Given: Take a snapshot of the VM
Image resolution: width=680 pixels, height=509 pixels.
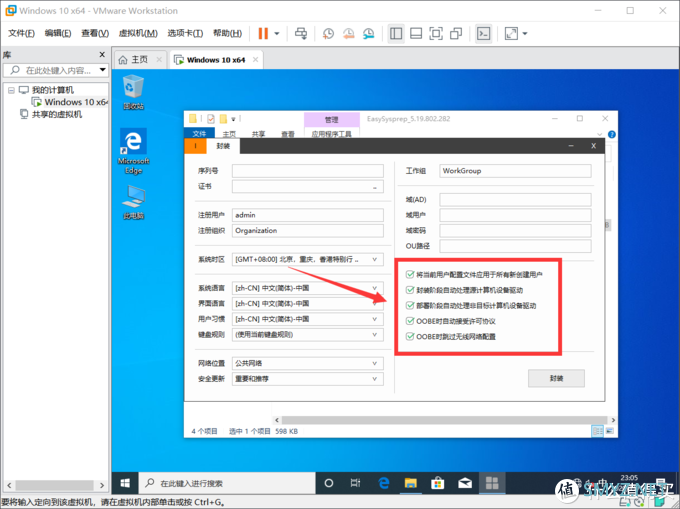Looking at the screenshot, I should click(x=328, y=33).
